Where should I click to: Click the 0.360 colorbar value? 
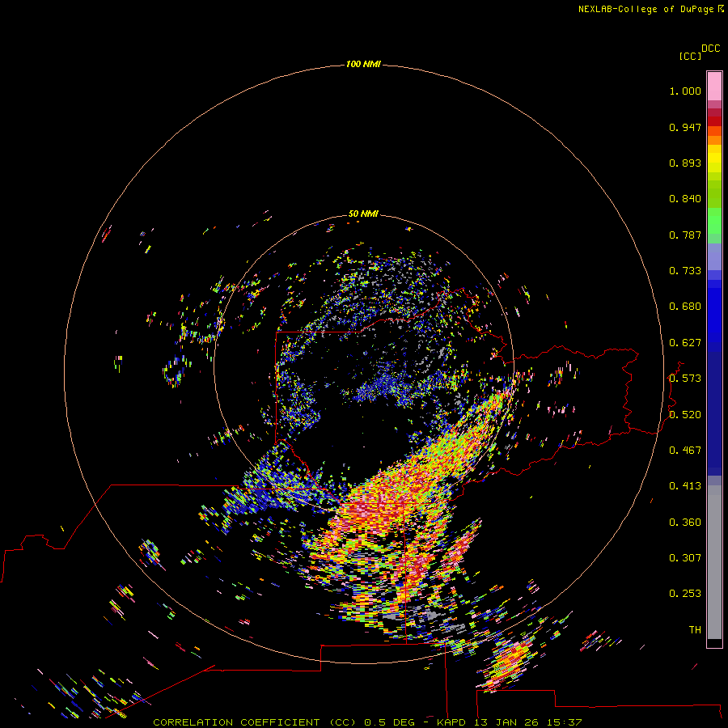tap(685, 523)
